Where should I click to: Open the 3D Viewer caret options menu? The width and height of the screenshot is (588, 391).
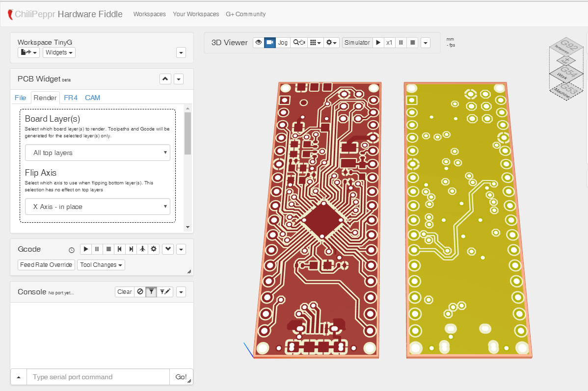click(425, 43)
